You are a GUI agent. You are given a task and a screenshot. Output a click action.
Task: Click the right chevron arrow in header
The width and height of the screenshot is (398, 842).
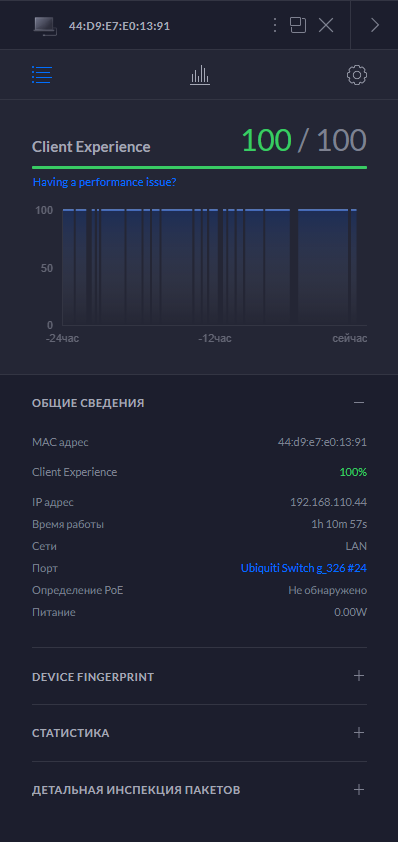[x=375, y=25]
